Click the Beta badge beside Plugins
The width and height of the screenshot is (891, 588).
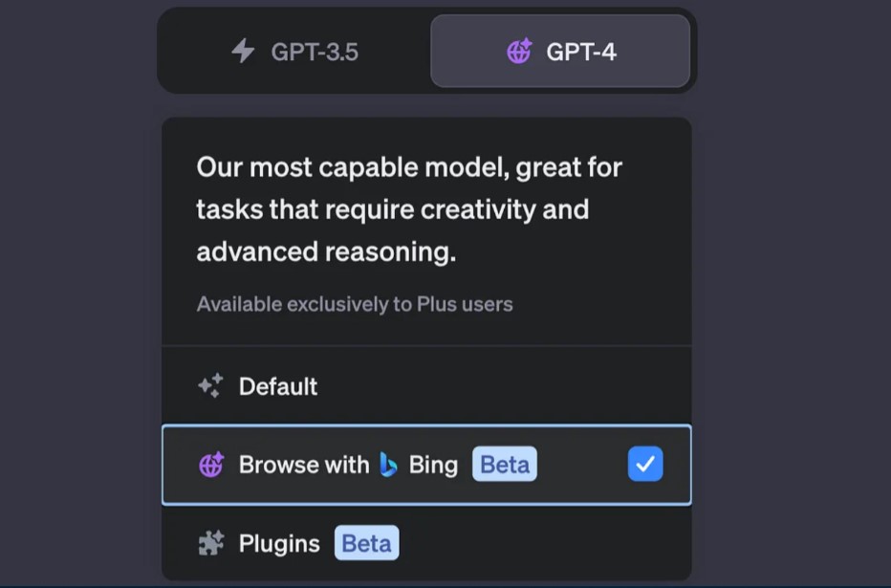click(x=366, y=544)
